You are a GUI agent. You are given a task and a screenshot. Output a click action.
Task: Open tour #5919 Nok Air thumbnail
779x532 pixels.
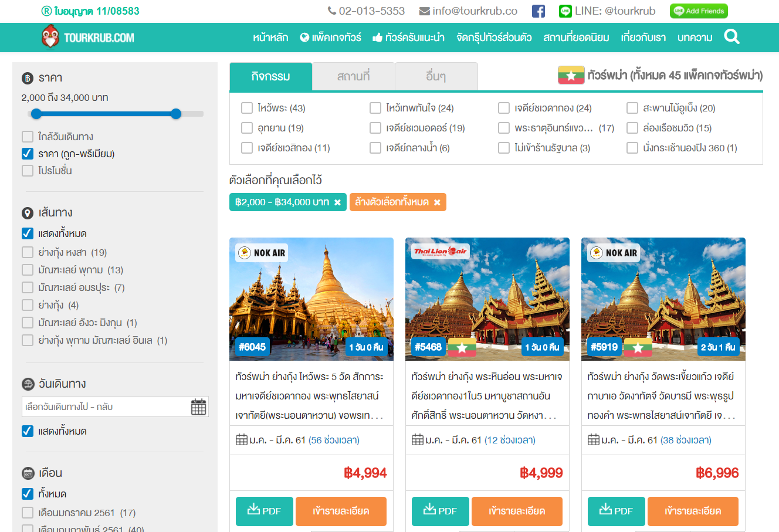click(663, 299)
